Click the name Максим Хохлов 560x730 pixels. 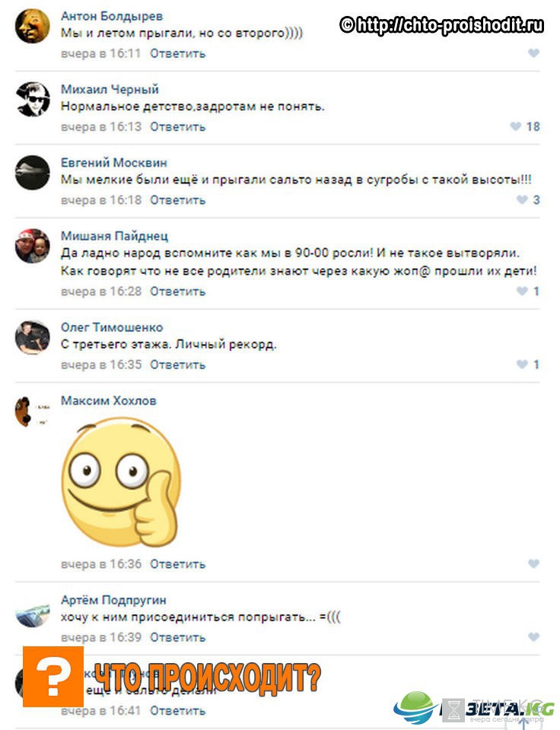109,400
